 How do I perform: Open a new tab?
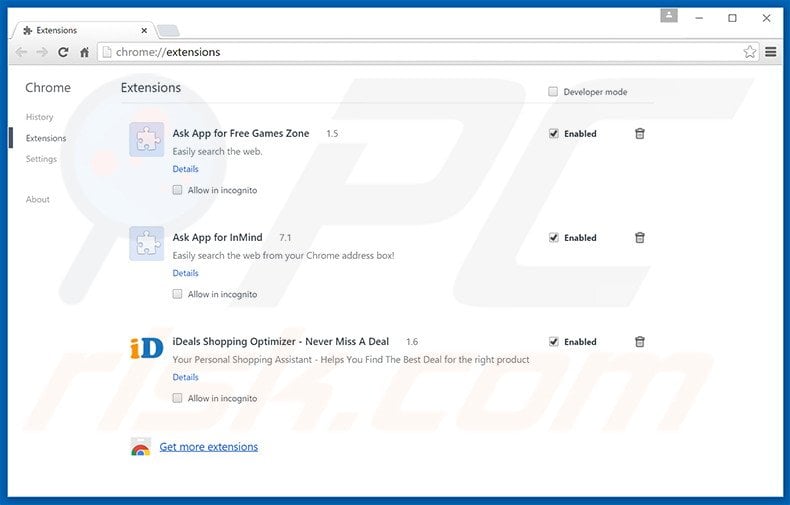[168, 31]
